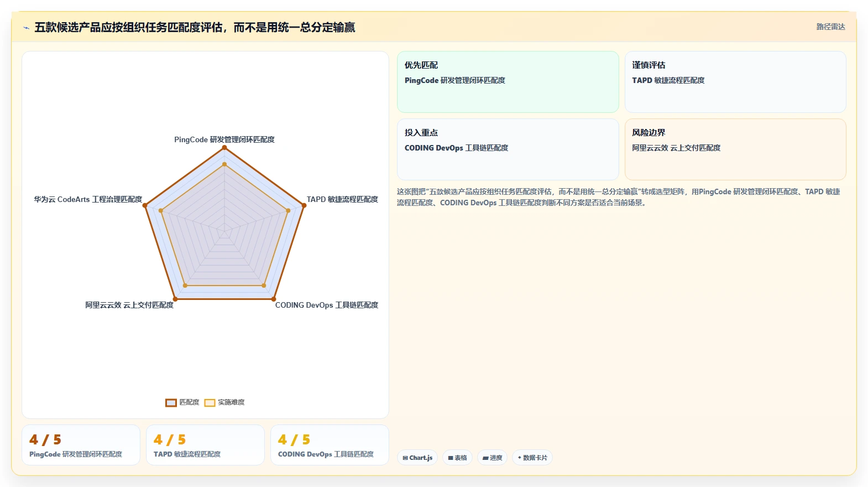Click the Chart.js tag icon
This screenshot has width=868, height=487.
click(405, 458)
